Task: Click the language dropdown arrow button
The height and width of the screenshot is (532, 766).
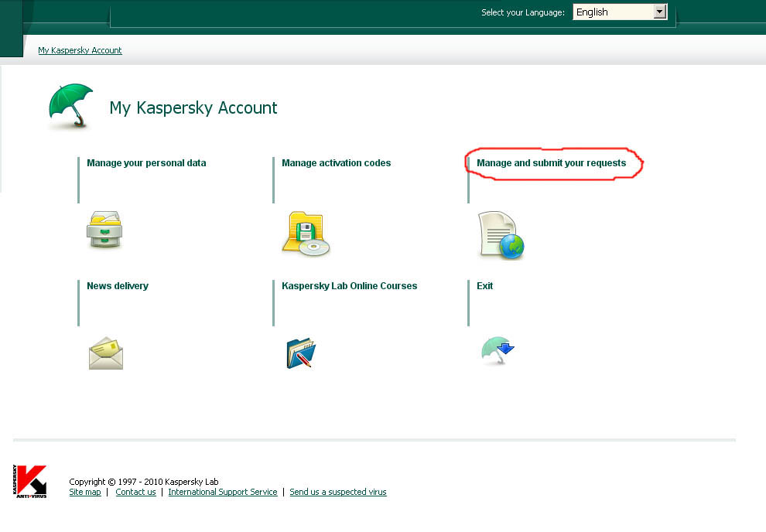Action: (660, 12)
